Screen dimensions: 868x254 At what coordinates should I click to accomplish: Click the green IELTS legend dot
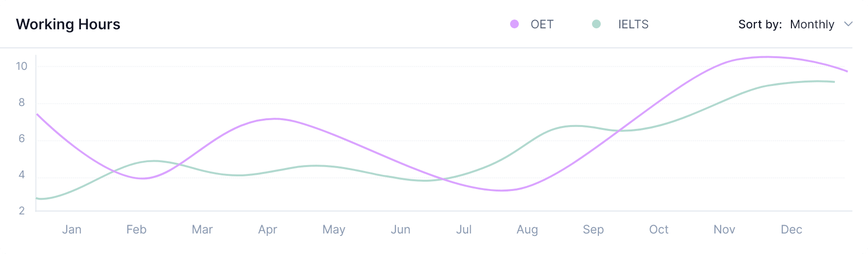596,24
